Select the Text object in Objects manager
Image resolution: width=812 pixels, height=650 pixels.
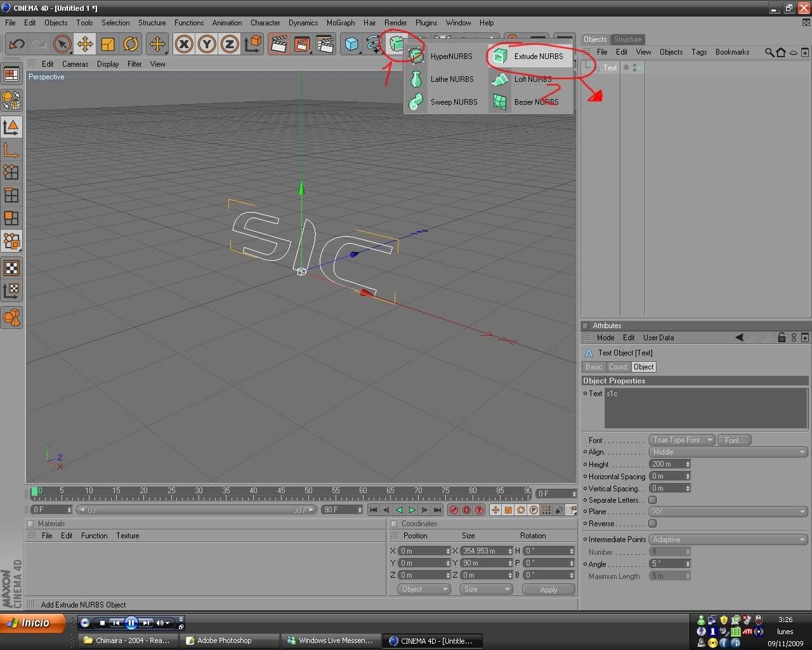tap(610, 68)
